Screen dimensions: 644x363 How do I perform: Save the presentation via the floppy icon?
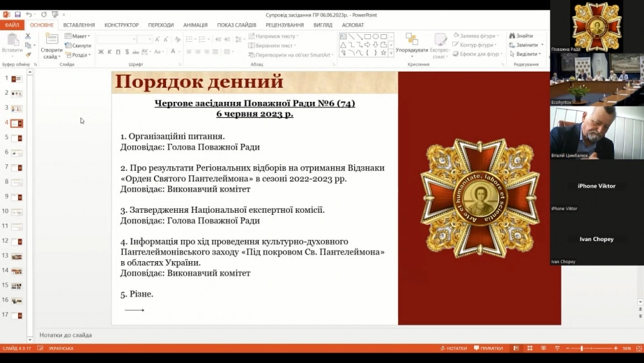click(17, 14)
